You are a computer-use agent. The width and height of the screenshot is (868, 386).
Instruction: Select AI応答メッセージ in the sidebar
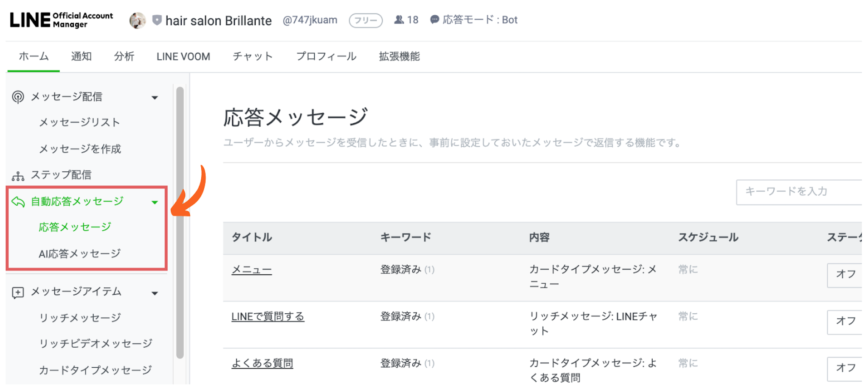[x=80, y=254]
